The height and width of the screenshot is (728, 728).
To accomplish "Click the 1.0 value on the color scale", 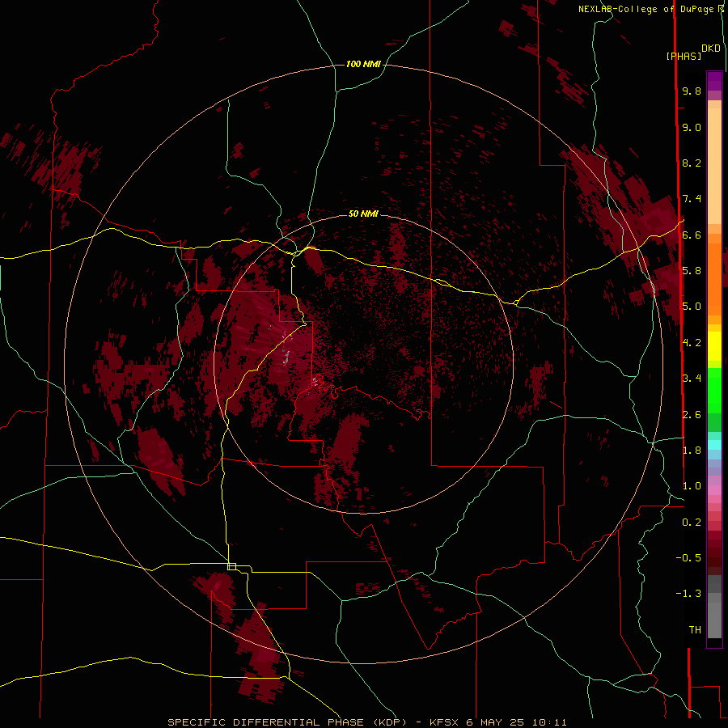I will coord(692,486).
